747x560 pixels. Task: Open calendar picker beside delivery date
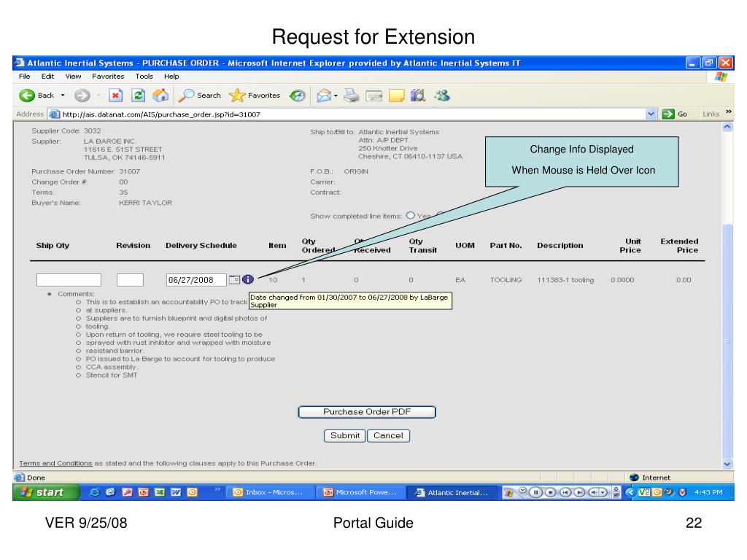(234, 279)
